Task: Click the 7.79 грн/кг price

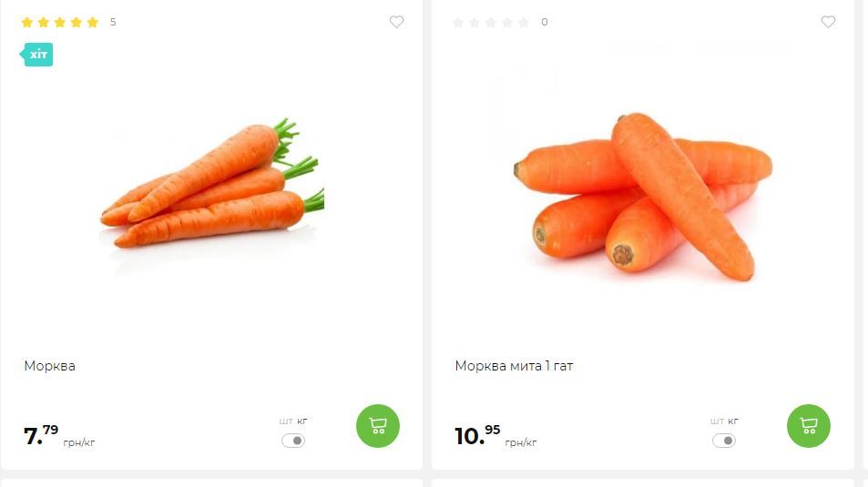Action: click(59, 435)
